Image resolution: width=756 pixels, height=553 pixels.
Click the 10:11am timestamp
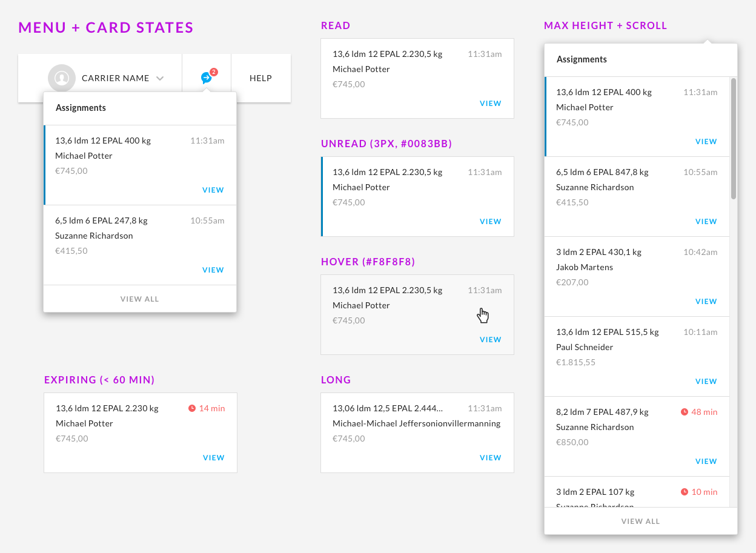click(x=700, y=332)
